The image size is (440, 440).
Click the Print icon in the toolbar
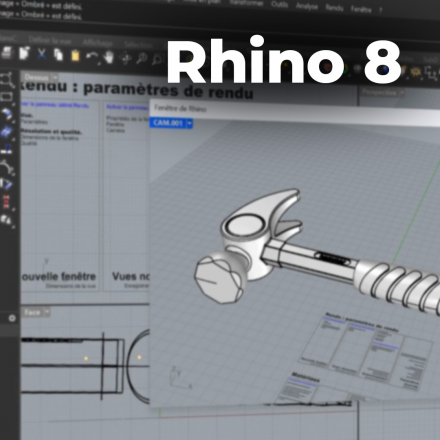pyautogui.click(x=7, y=53)
